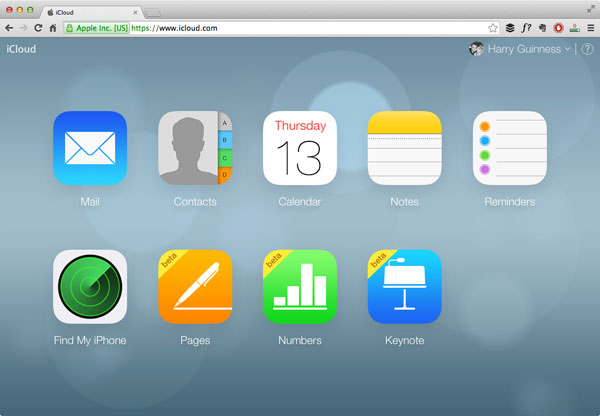Select the iCloud browser tab
Image resolution: width=600 pixels, height=416 pixels.
click(92, 12)
